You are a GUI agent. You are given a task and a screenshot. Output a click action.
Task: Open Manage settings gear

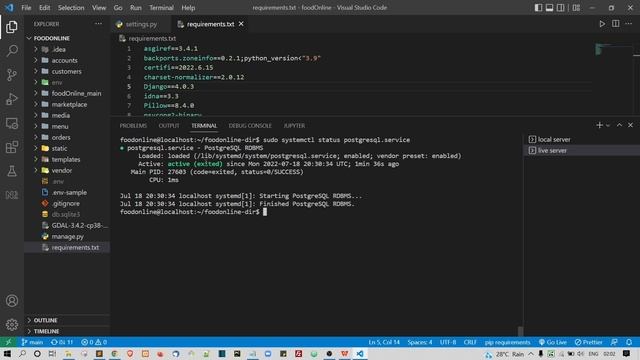12,324
